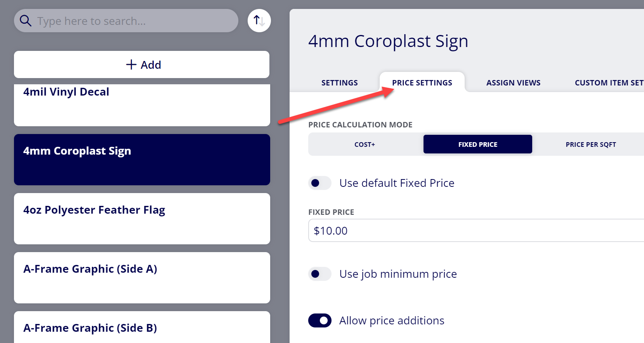Click the Add product button
Screen dimensions: 644x343
coord(142,64)
